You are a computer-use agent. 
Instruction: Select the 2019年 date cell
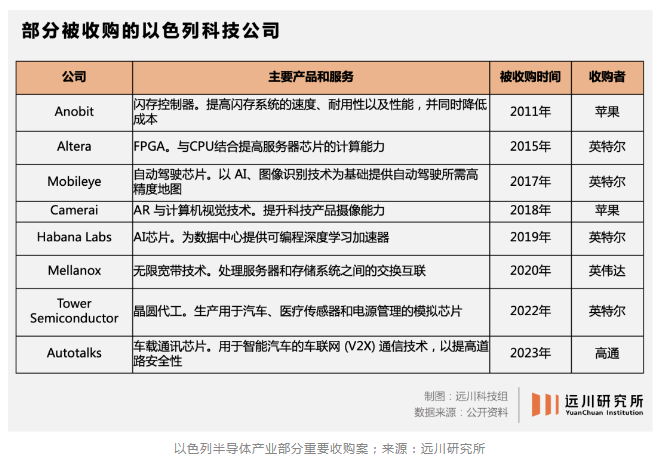(x=530, y=237)
